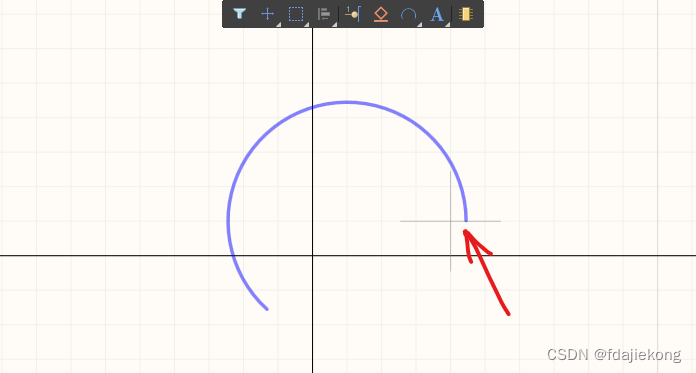Select the text string A tool
Screen dimensions: 696x373
pyautogui.click(x=437, y=15)
